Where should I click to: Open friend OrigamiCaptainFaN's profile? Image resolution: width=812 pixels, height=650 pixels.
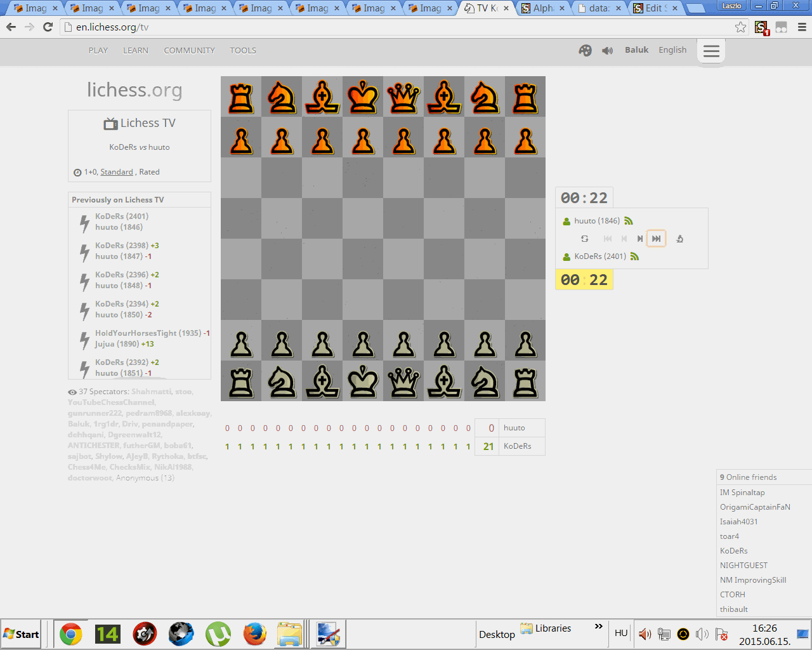click(x=755, y=507)
